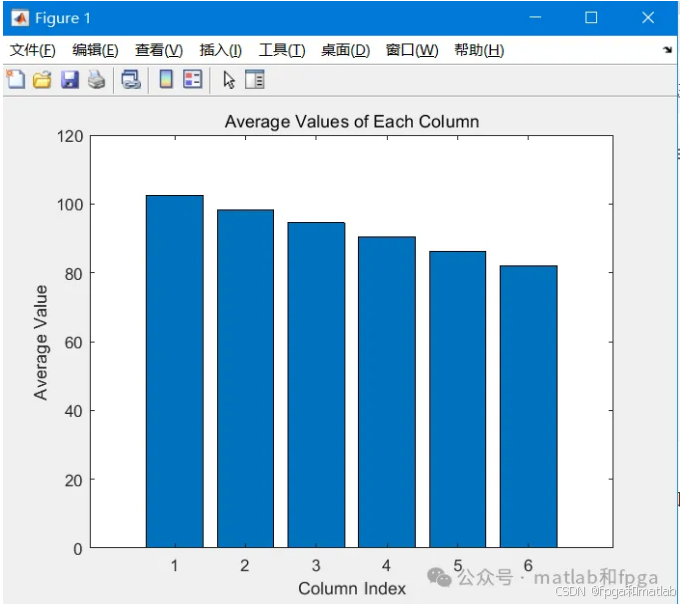The height and width of the screenshot is (605, 684).
Task: Open the 查看(V) menu
Action: (159, 50)
